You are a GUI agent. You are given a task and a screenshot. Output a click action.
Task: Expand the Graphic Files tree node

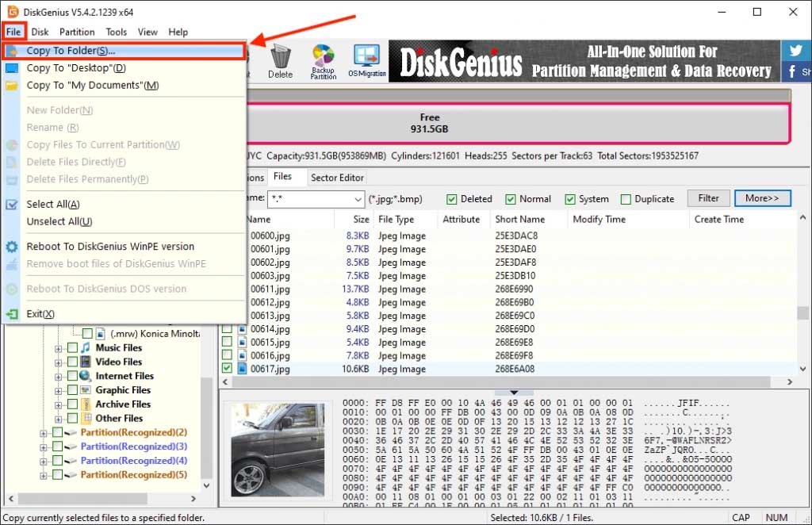(59, 391)
